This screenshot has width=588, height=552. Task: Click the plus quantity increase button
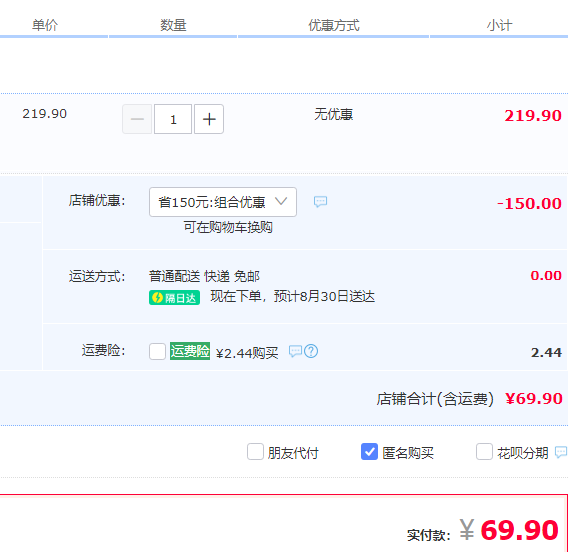(x=209, y=119)
